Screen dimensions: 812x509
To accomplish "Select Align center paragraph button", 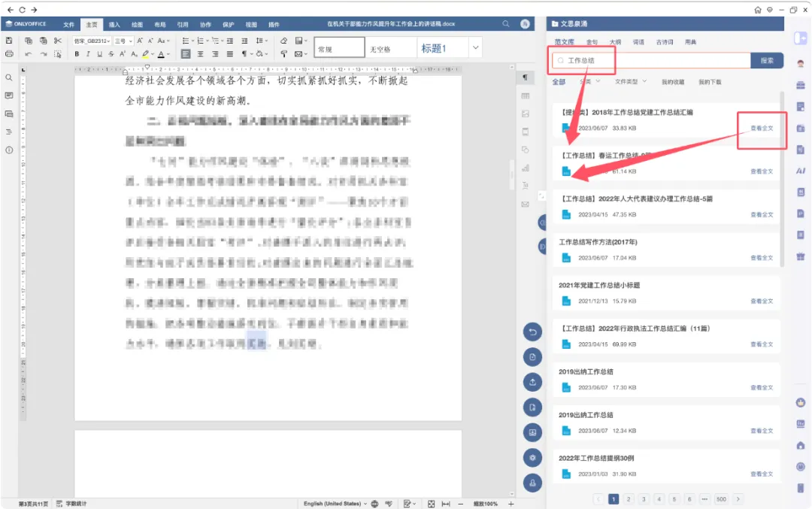I will (x=201, y=54).
